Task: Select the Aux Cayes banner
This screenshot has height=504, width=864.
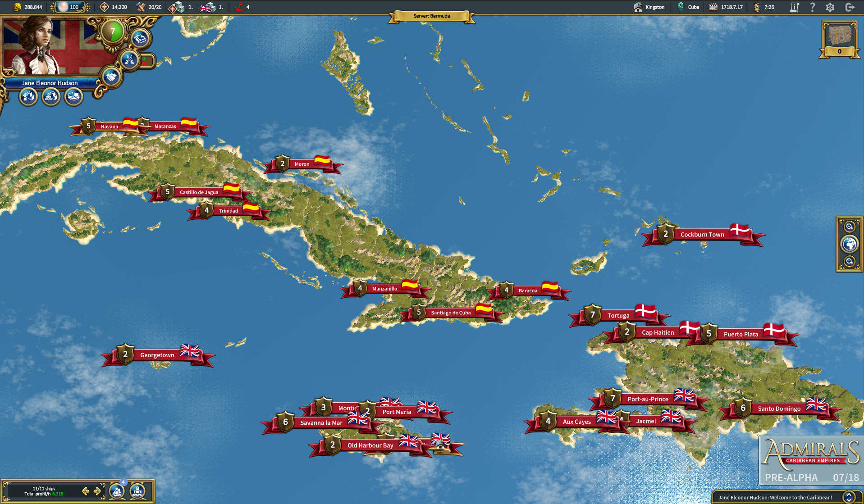Action: pos(576,422)
